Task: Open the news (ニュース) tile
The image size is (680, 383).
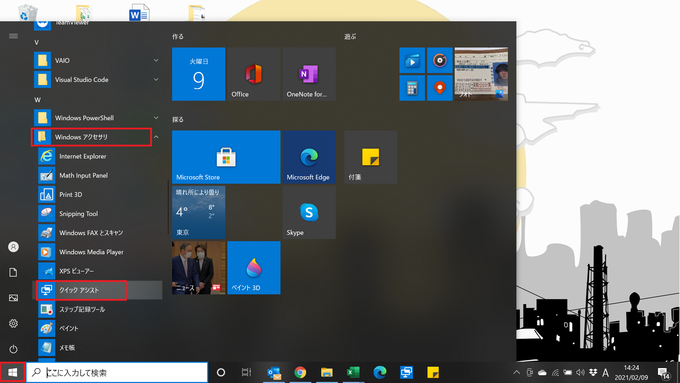Action: pos(199,268)
